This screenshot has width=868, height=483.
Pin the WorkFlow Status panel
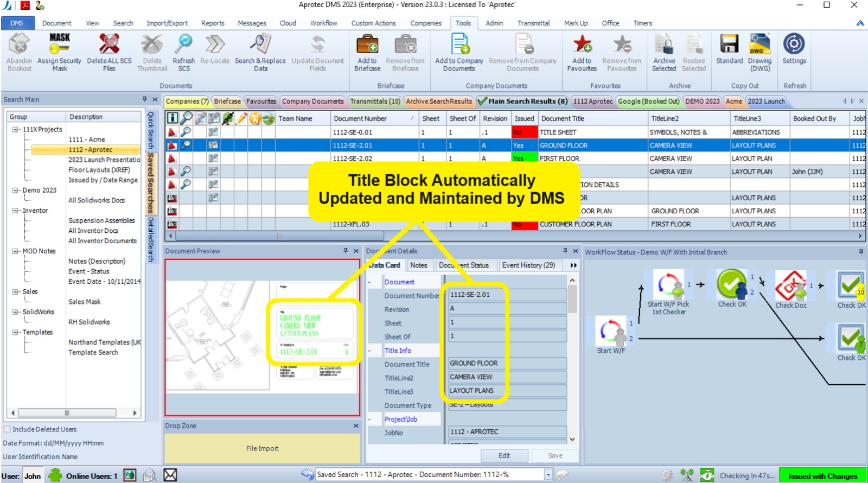click(x=860, y=252)
